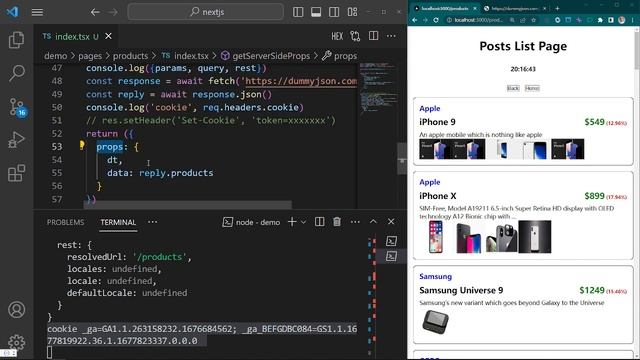Reload the browser page
The image size is (640, 360).
[436, 20]
